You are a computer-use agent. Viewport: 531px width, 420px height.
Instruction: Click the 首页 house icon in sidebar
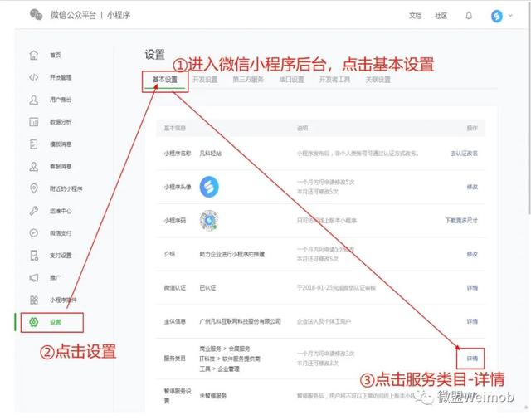tap(34, 55)
